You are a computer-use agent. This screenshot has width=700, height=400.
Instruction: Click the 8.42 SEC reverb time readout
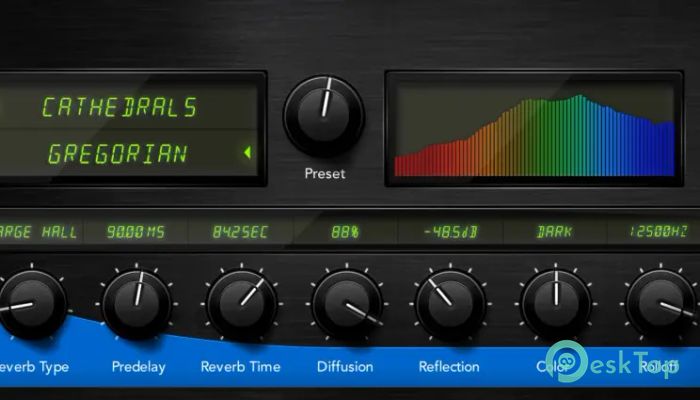(239, 232)
